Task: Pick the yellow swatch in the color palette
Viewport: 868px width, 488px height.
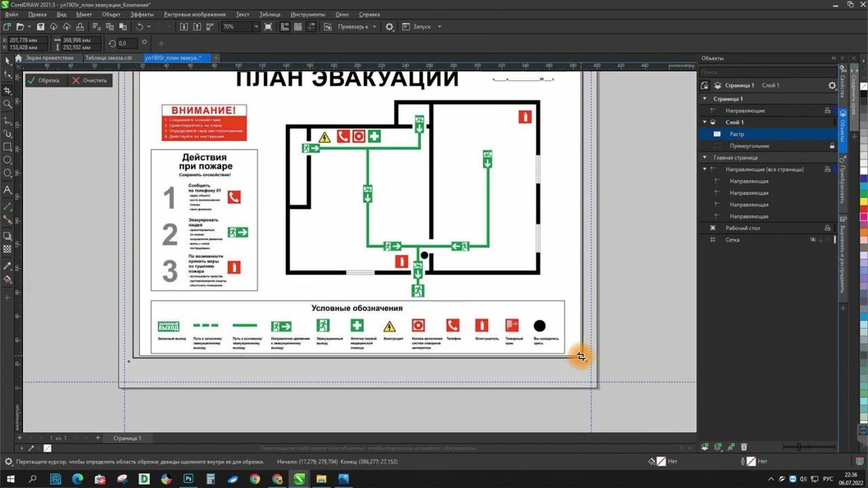Action: point(864,201)
